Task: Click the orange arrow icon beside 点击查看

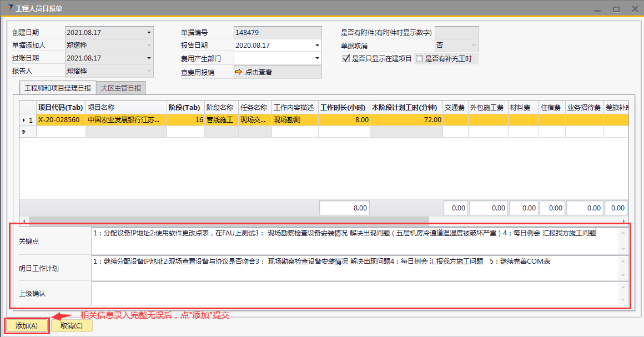Action: [239, 72]
